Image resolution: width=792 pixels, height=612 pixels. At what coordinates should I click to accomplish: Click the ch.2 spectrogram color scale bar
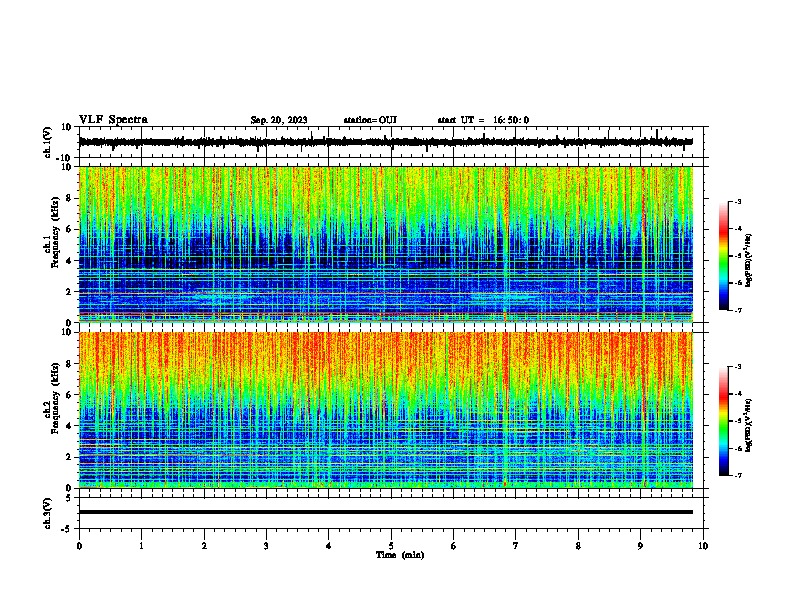click(x=724, y=421)
